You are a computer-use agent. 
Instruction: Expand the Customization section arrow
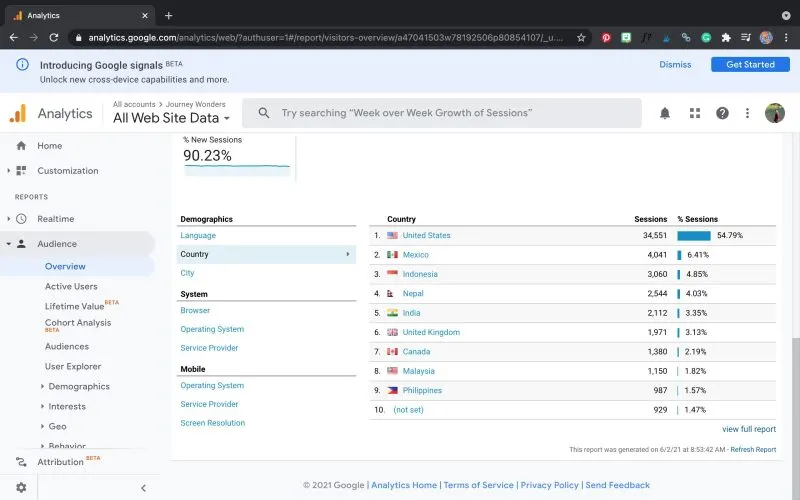8,171
